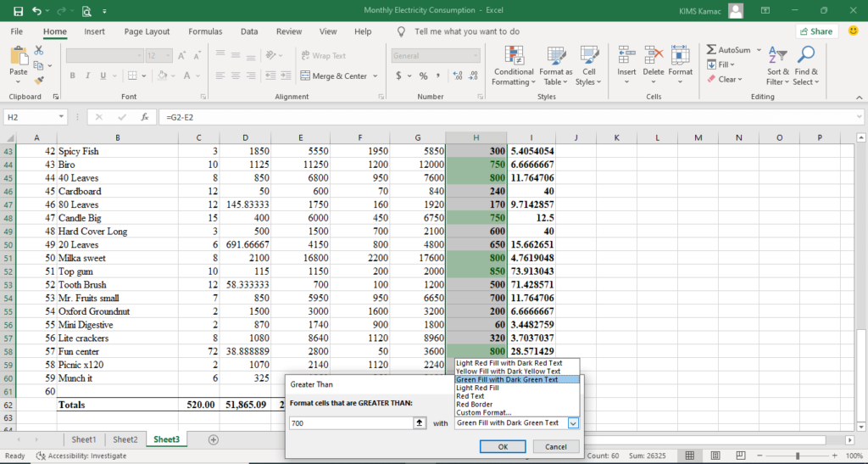
Task: Choose the Custom Format... option
Action: 484,412
